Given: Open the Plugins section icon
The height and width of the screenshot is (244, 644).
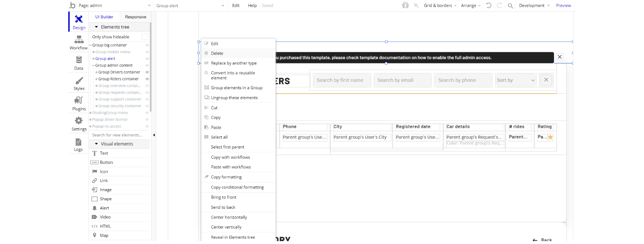Looking at the screenshot, I should 79,103.
